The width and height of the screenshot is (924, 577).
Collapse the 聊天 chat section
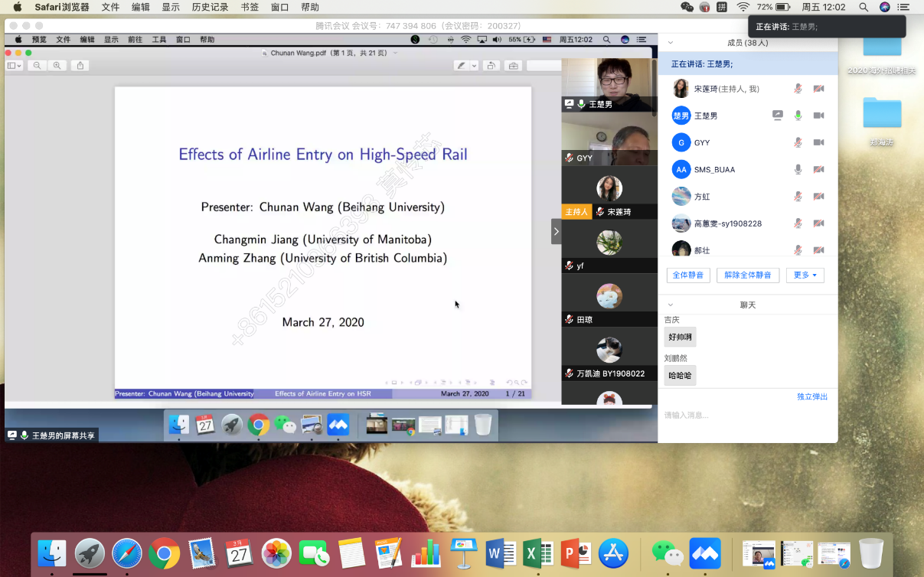(x=671, y=305)
